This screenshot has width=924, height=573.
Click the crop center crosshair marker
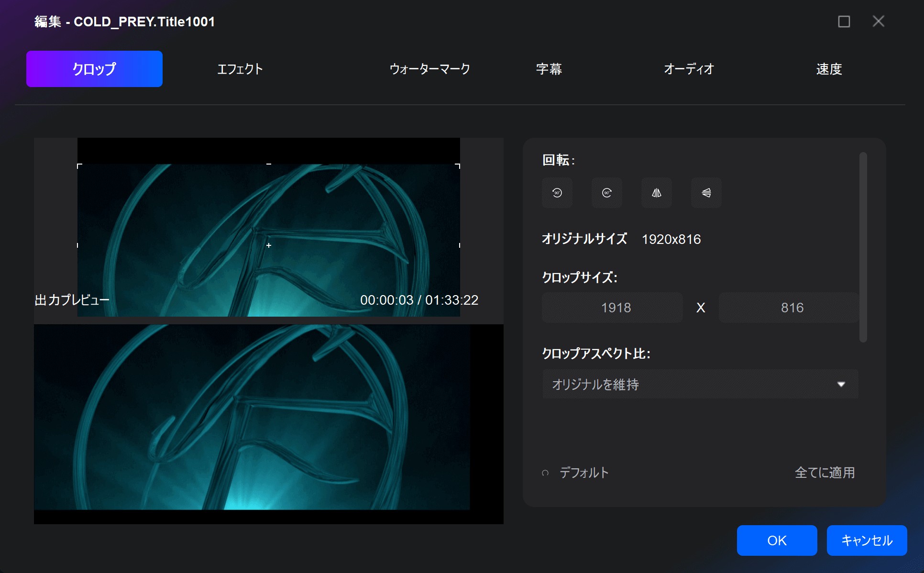(x=269, y=245)
